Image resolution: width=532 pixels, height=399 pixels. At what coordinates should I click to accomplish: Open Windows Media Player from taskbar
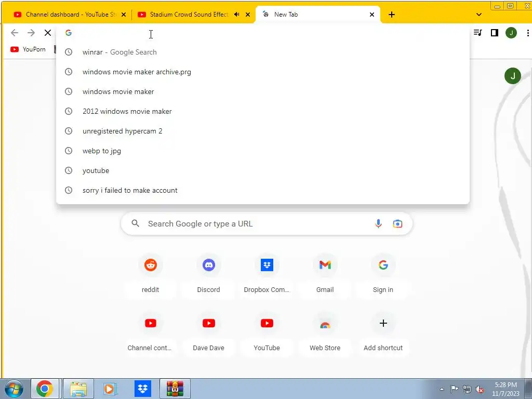pyautogui.click(x=110, y=389)
